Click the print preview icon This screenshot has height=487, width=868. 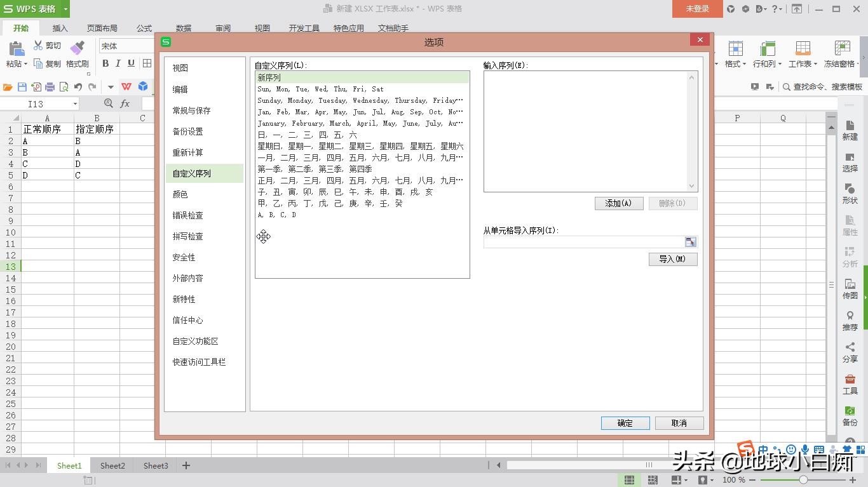pyautogui.click(x=64, y=87)
